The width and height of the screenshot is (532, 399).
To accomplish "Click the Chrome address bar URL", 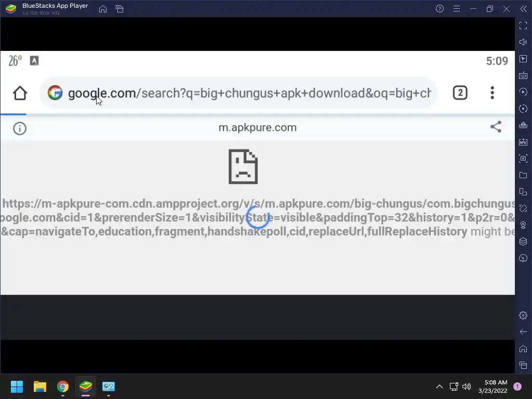I will 249,93.
